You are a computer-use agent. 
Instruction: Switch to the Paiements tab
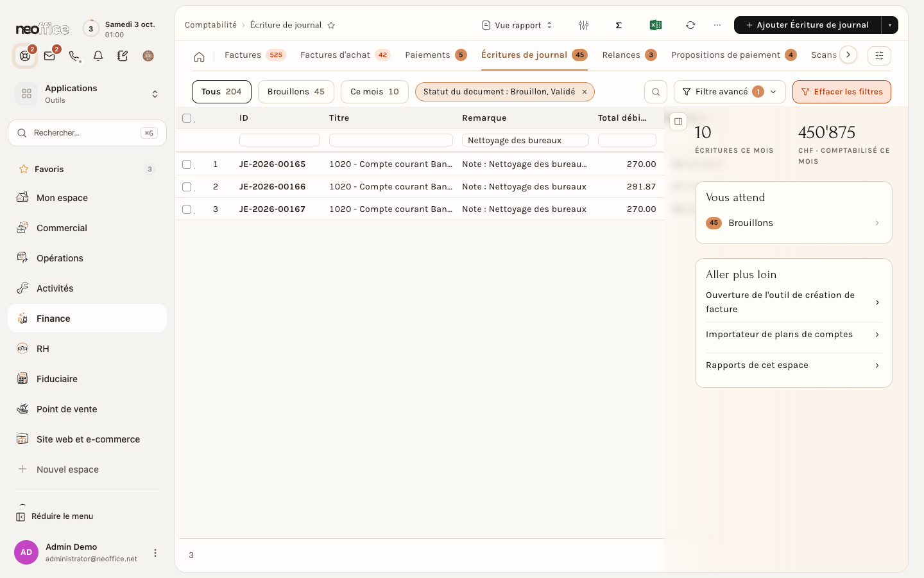436,55
